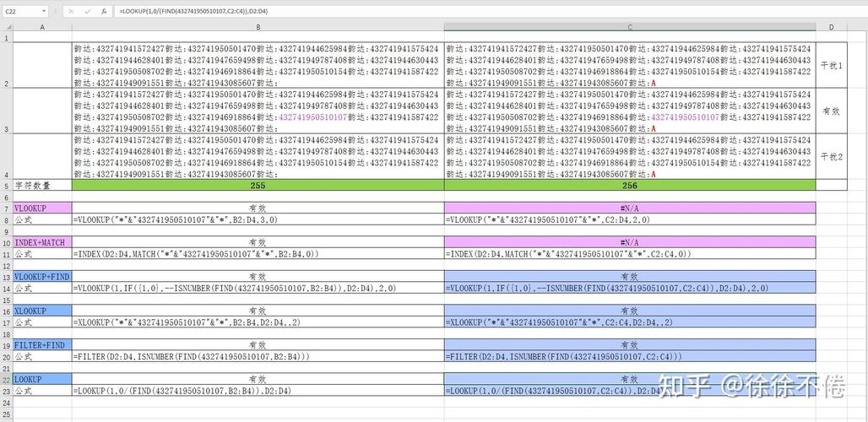Select column C header
Image resolution: width=868 pixels, height=422 pixels.
[x=630, y=26]
